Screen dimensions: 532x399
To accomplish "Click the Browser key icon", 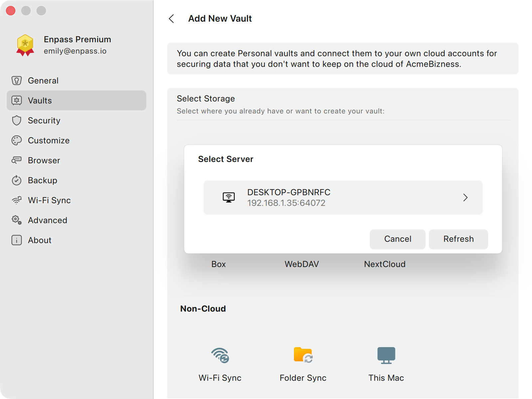I will [17, 160].
